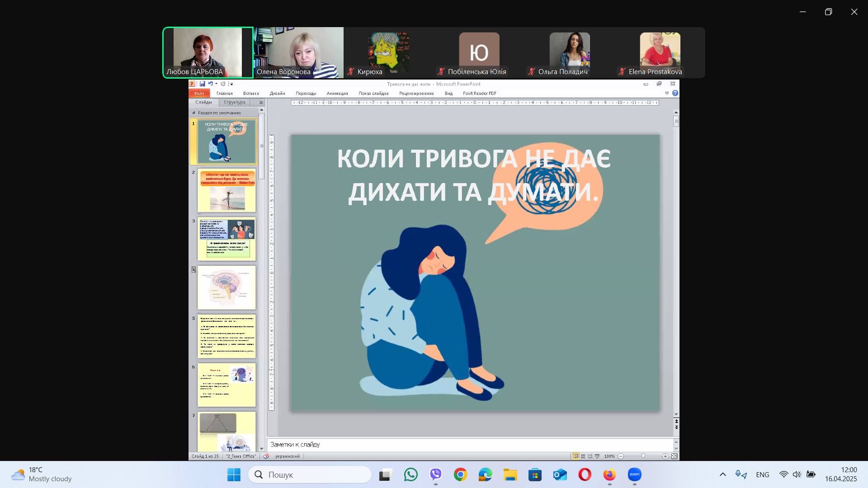Screen dimensions: 868x488
Task: Click the fit-slide-to-window icon
Action: pos(674,456)
